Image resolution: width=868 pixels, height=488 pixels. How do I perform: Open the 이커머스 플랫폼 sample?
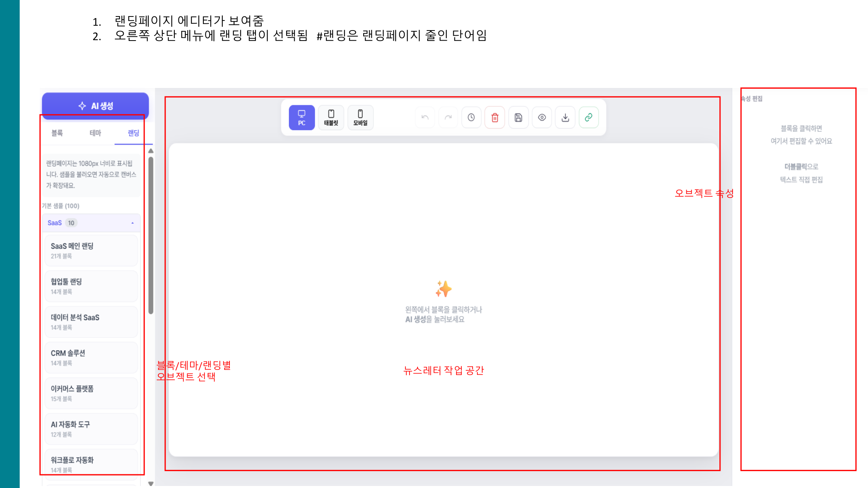91,394
